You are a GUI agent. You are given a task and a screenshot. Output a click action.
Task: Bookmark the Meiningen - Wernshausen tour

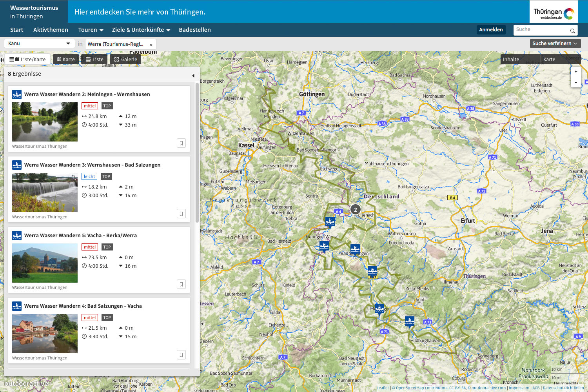pyautogui.click(x=181, y=143)
